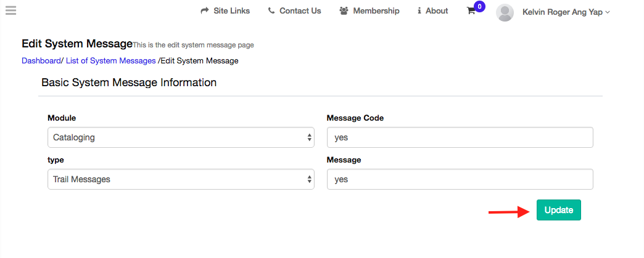The width and height of the screenshot is (644, 258).
Task: Open the Contact Us menu label
Action: [x=300, y=11]
